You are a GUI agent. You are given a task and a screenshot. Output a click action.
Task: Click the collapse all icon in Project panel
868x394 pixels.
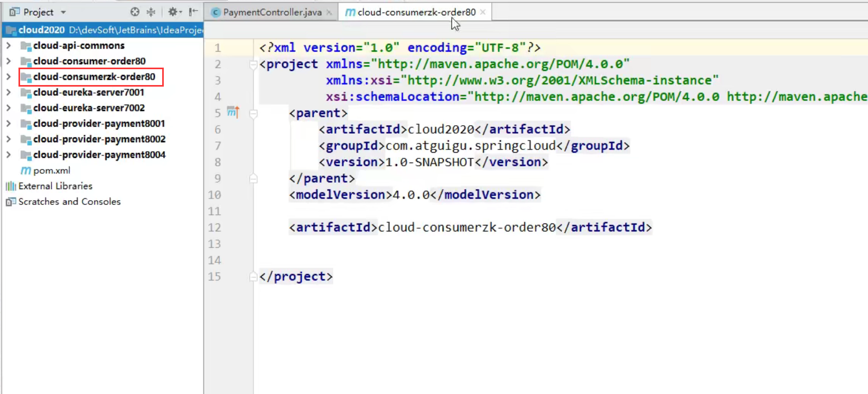click(151, 12)
